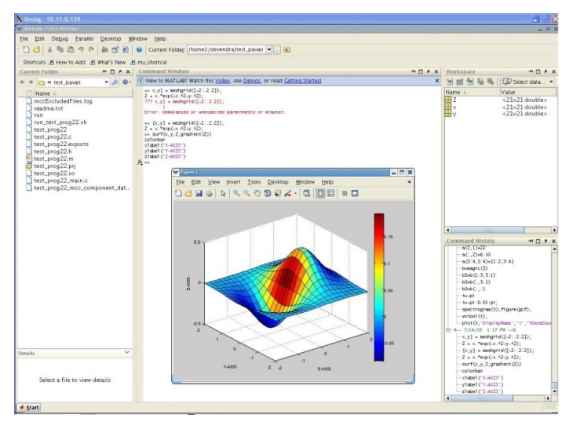Go back arrow in Current Folder panel
Image resolution: width=576 pixels, height=422 pixels.
pyautogui.click(x=22, y=82)
